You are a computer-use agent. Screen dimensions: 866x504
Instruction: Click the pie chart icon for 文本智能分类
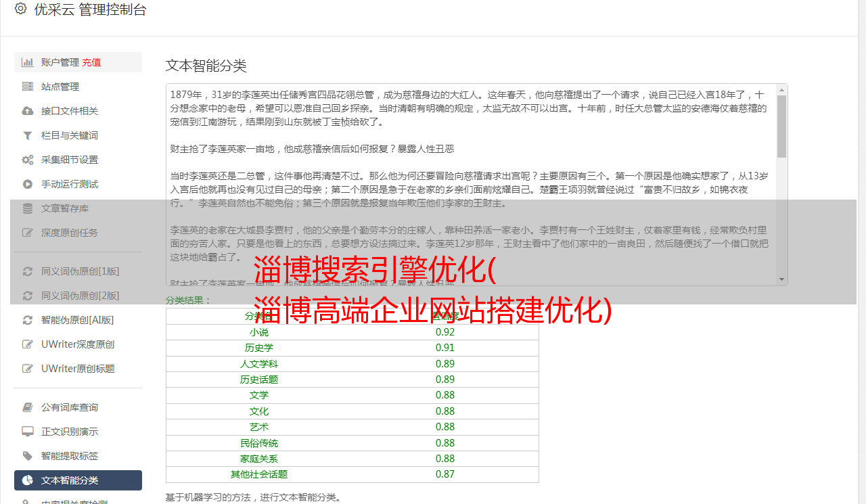(x=28, y=480)
